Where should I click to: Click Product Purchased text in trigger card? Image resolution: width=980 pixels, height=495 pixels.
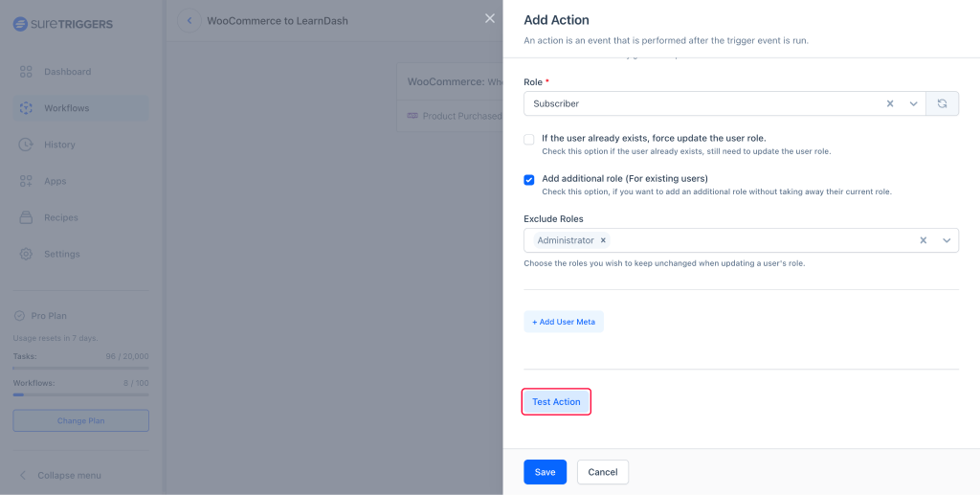(x=462, y=116)
